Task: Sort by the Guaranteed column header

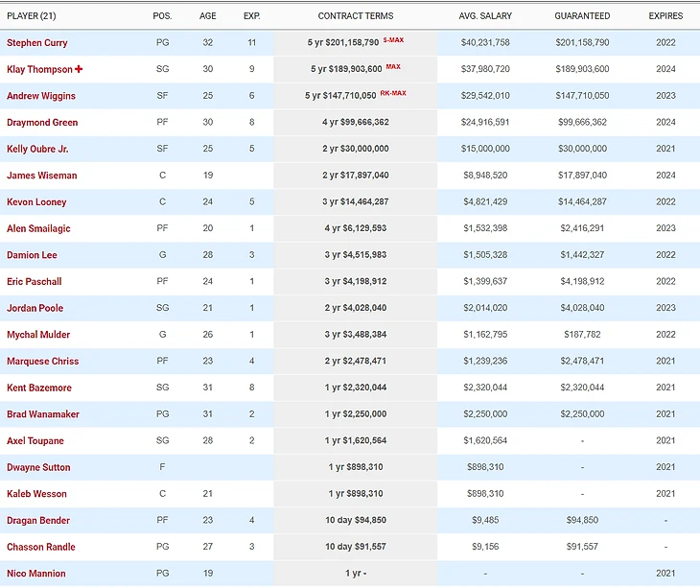Action: click(582, 16)
